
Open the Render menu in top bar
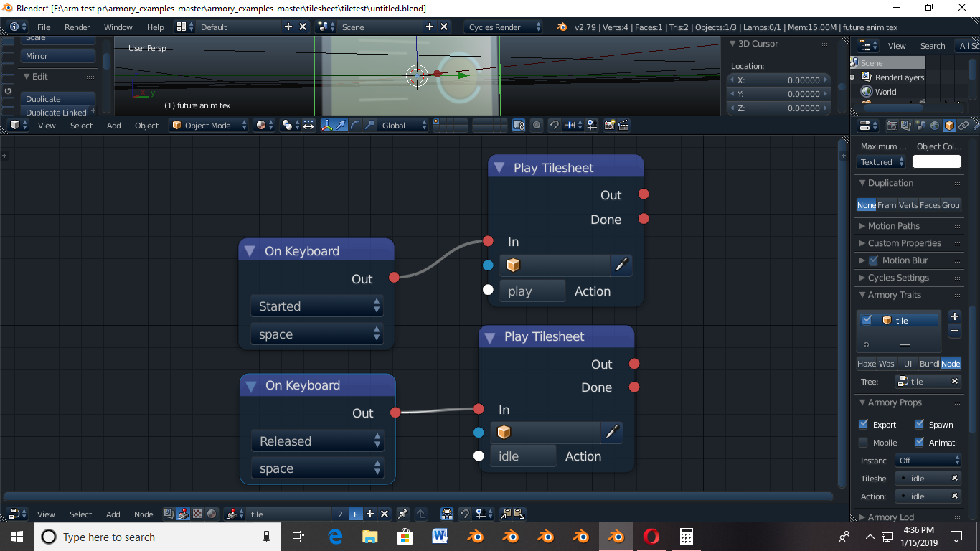point(77,27)
